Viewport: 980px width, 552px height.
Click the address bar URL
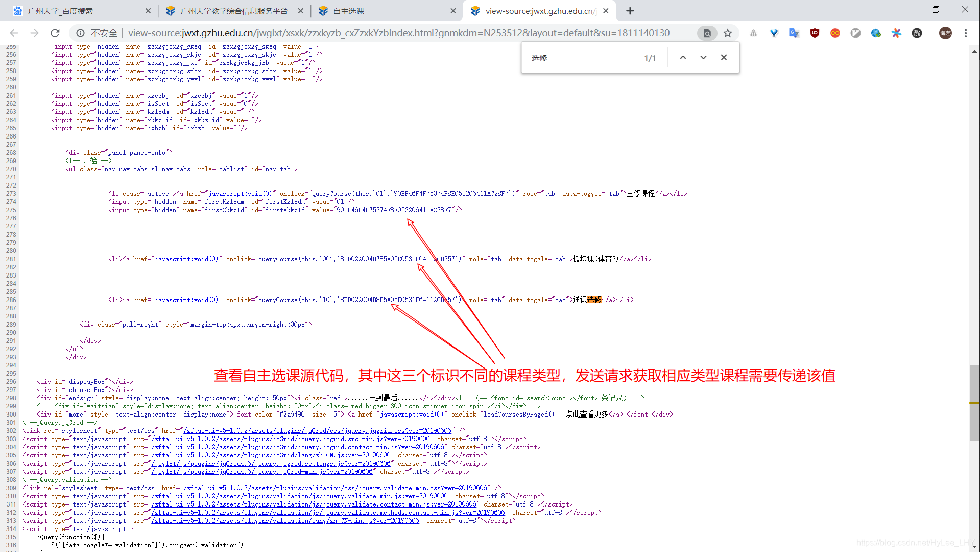[399, 33]
